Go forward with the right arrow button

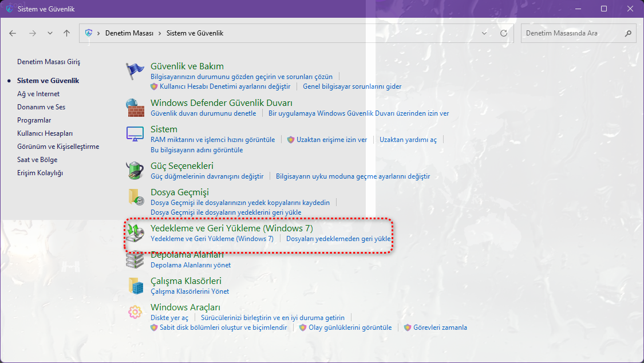click(33, 33)
